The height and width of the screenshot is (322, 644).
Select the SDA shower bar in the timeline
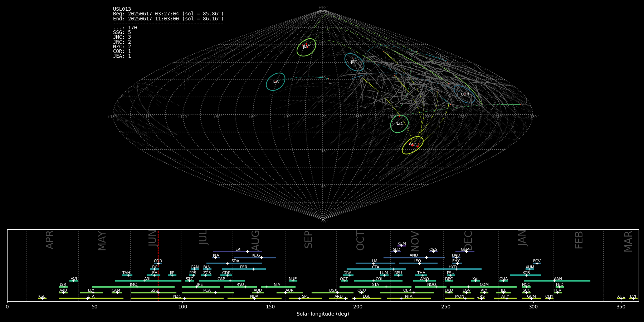tap(234, 263)
